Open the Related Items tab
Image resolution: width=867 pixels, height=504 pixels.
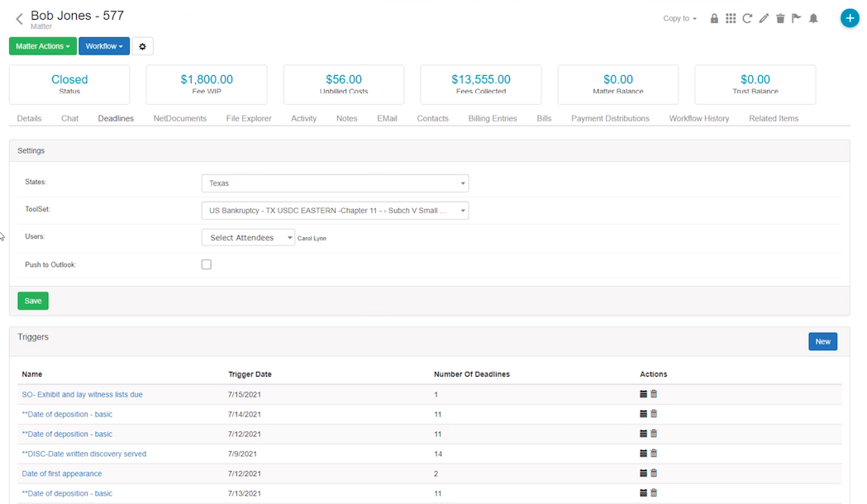pyautogui.click(x=774, y=118)
